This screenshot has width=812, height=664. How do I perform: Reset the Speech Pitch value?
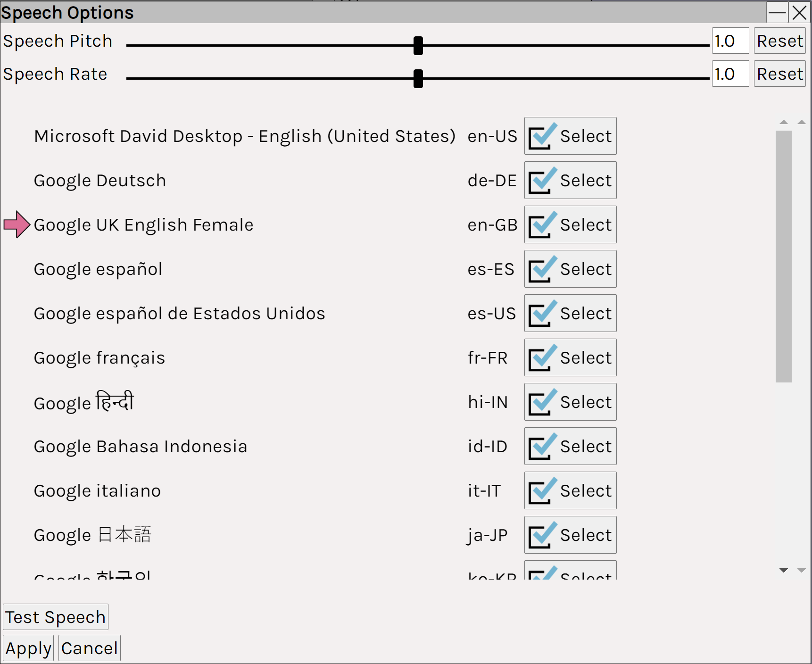(779, 41)
